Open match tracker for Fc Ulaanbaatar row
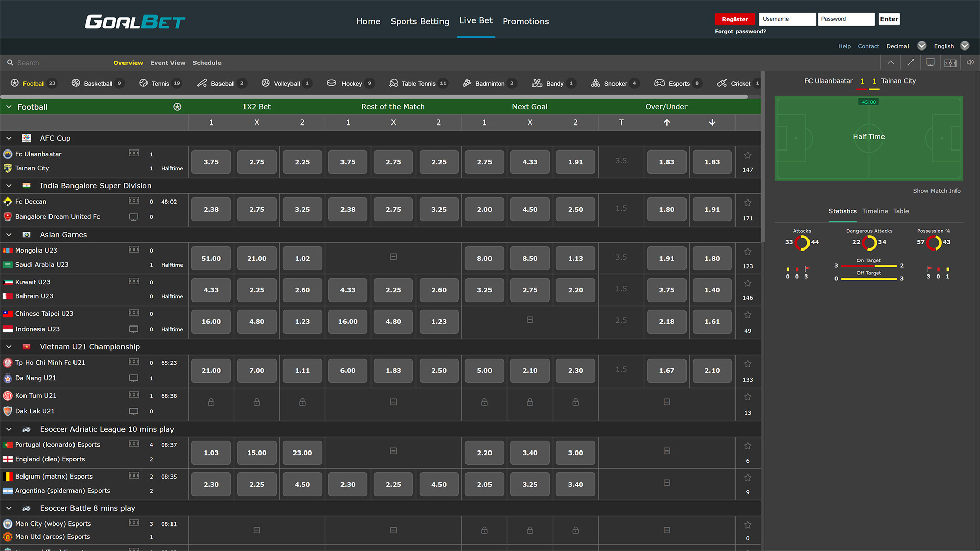Screen dimensions: 980x551 [134, 153]
